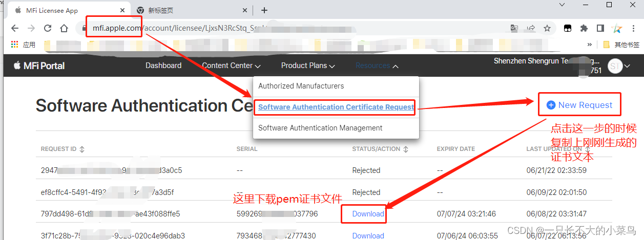Open the Chrome three-dot menu
The image size is (644, 240).
tap(634, 28)
